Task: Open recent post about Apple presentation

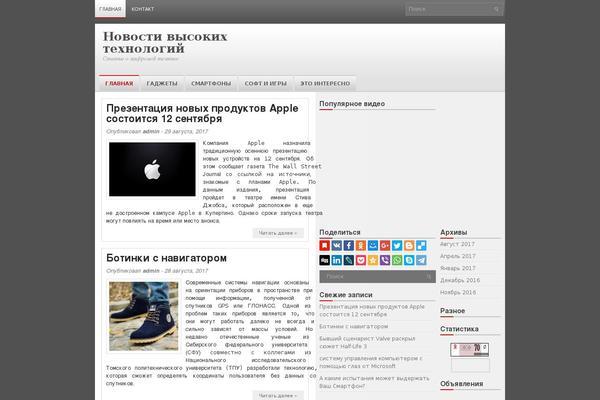Action: point(372,310)
